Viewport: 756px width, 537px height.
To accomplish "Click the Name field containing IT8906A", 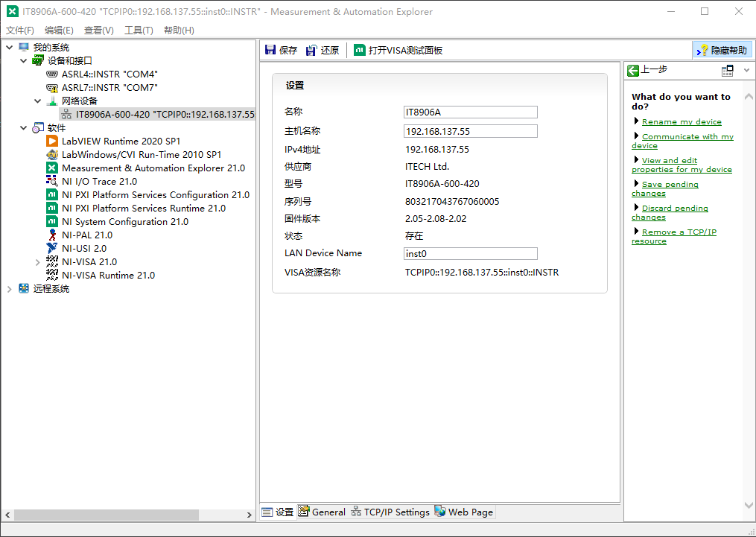I will click(471, 112).
